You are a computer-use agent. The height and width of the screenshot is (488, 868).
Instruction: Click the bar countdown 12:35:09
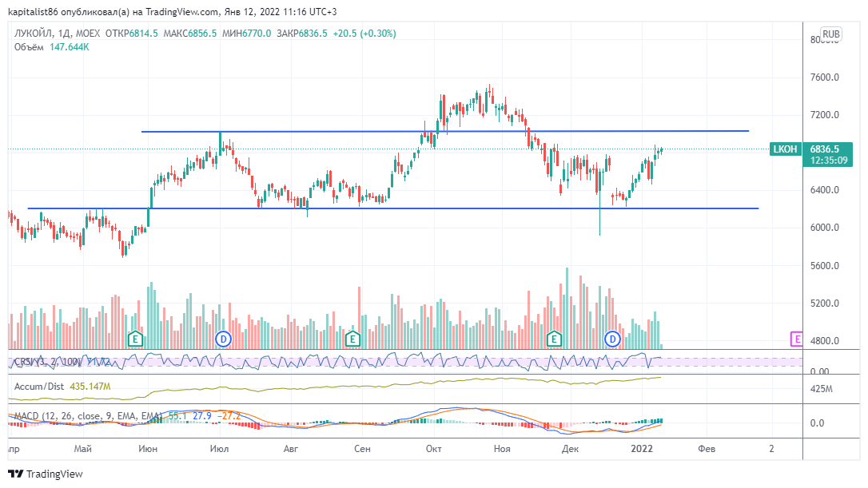(828, 161)
